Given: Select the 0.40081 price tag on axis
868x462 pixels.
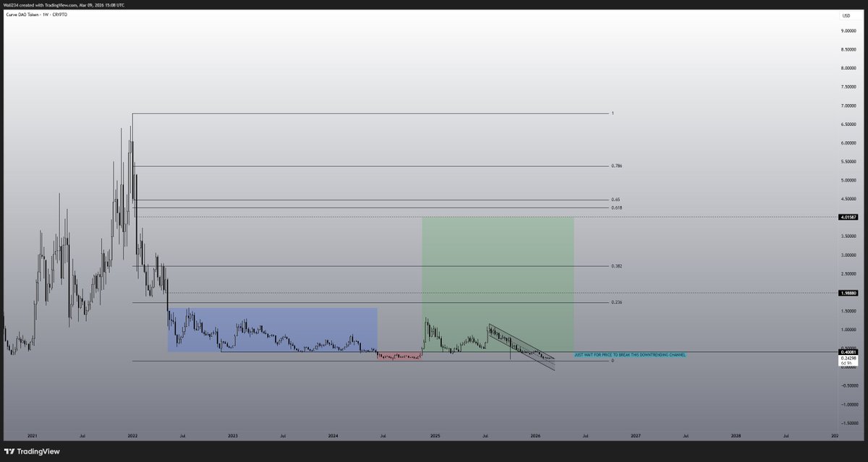Looking at the screenshot, I should tap(848, 352).
